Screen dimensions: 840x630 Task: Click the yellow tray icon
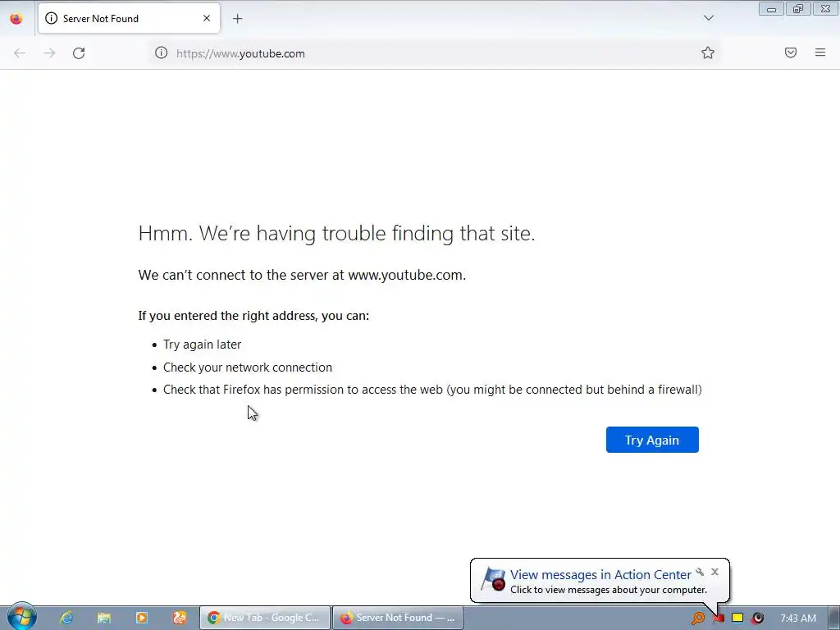[x=737, y=618]
